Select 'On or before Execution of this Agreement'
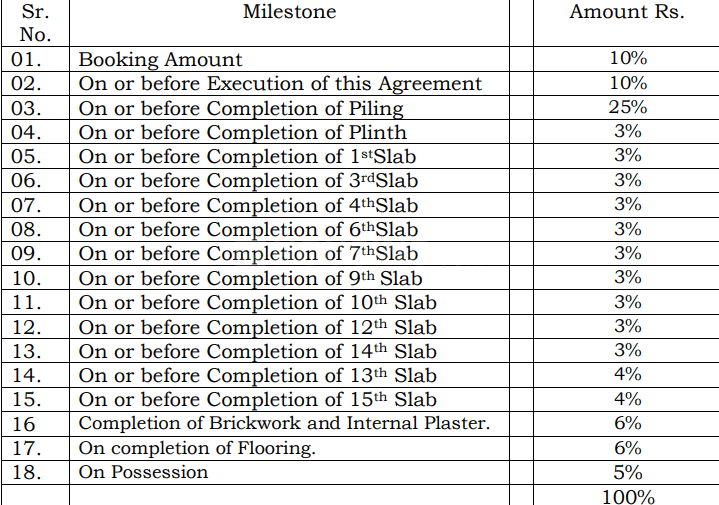The height and width of the screenshot is (505, 719). coord(280,84)
